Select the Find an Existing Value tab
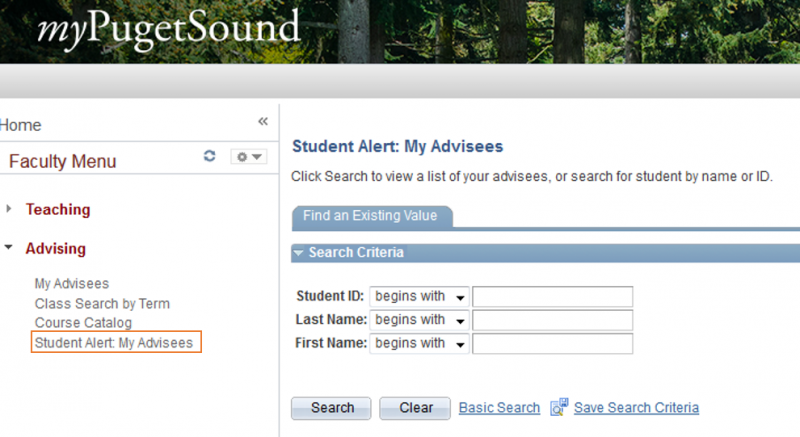 370,216
